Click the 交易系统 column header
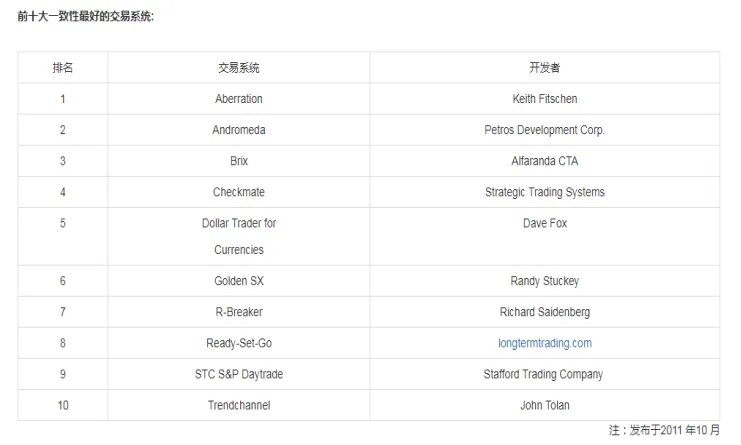The image size is (741, 445). point(239,68)
